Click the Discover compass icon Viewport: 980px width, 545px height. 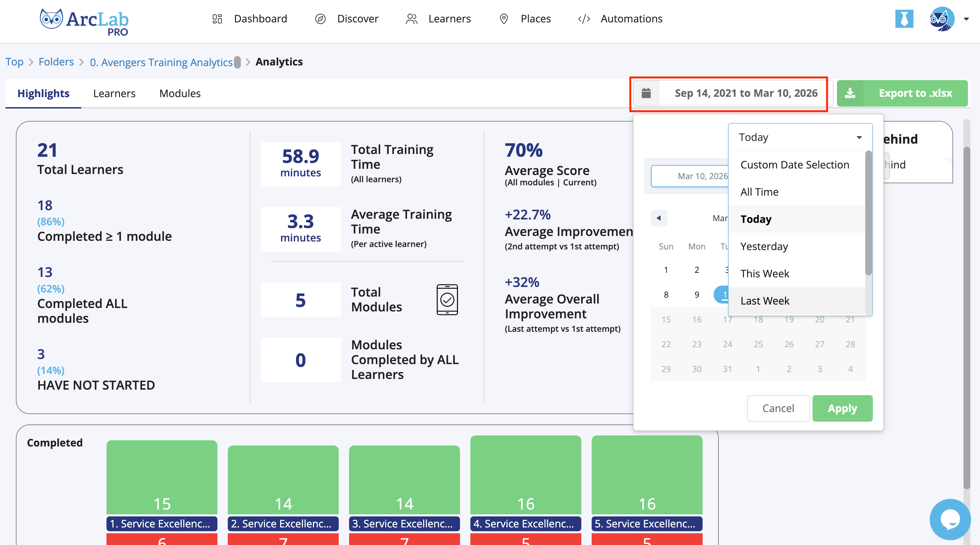coord(320,19)
